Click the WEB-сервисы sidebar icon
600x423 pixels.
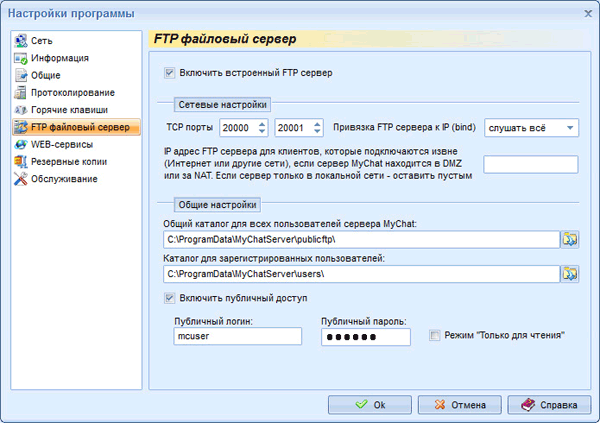21,144
